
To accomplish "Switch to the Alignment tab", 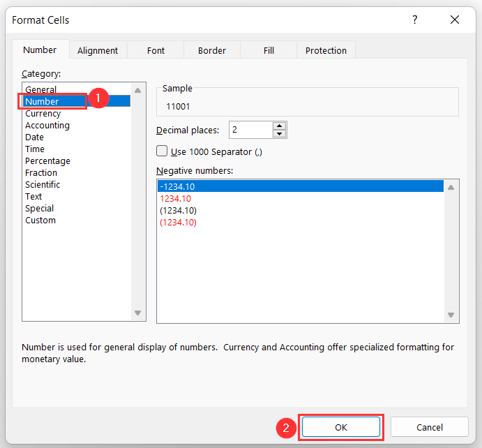I will click(98, 50).
